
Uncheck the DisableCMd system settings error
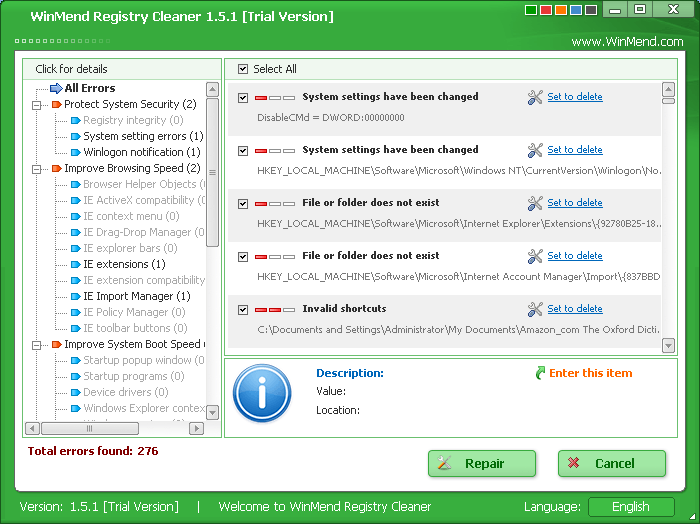tap(243, 98)
